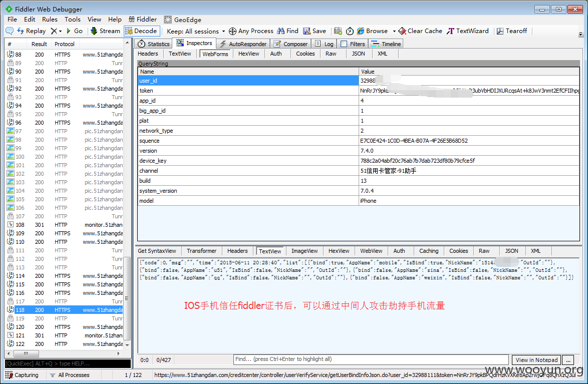Click the session list scroll-up arrow
The width and height of the screenshot is (588, 384).
(x=127, y=43)
